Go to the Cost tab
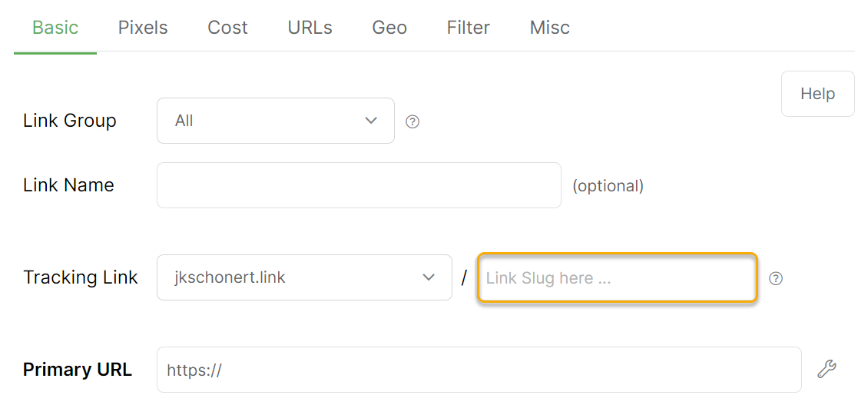This screenshot has width=868, height=415. 227,28
